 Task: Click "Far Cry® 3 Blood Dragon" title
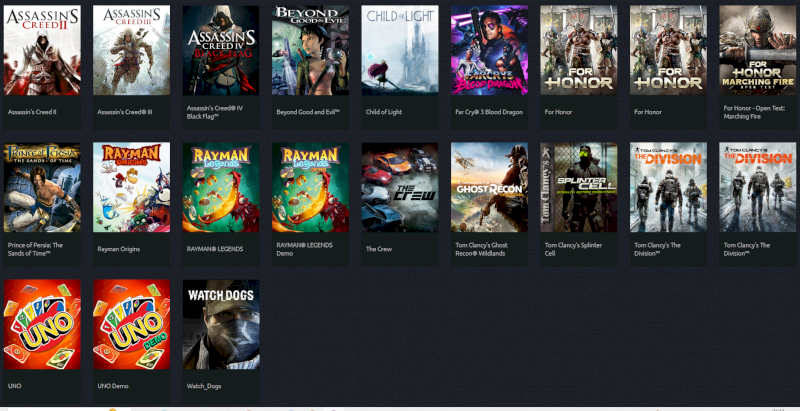pyautogui.click(x=489, y=112)
